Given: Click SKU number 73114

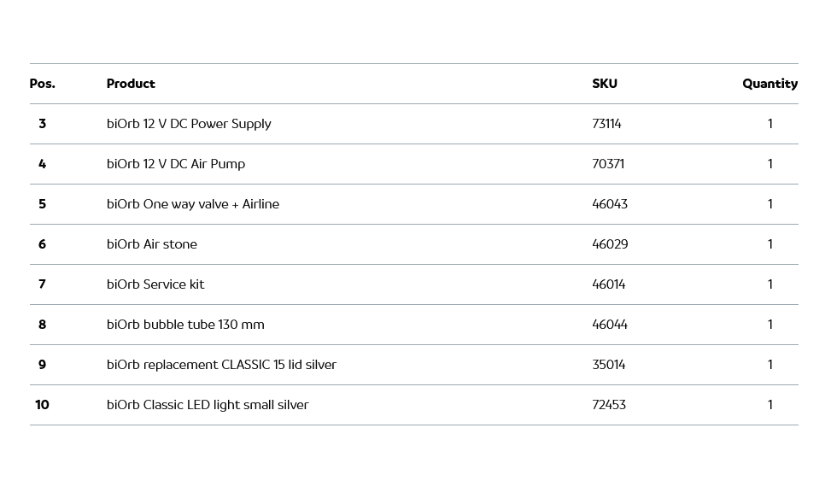Looking at the screenshot, I should [606, 124].
